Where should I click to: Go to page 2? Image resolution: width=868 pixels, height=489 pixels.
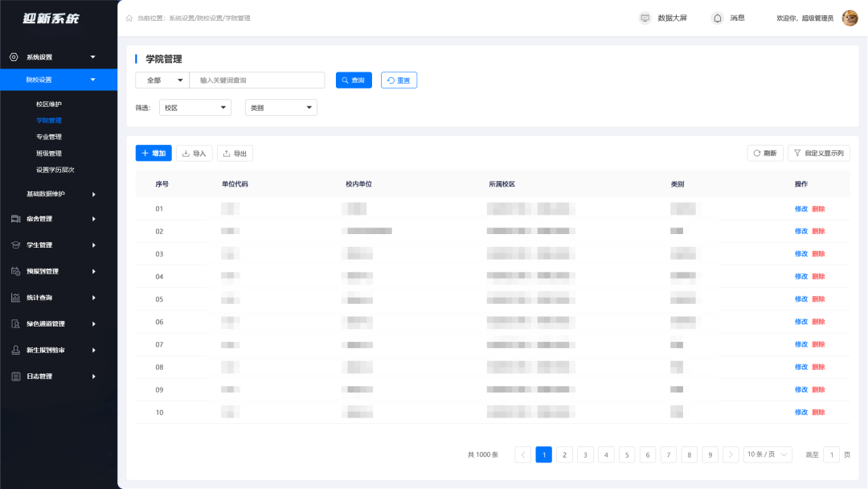[x=565, y=454]
